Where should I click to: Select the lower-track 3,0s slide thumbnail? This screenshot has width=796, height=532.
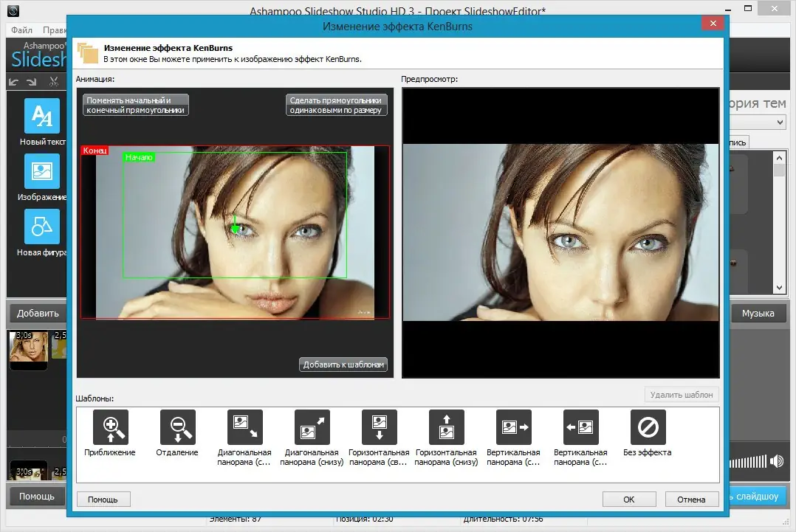(x=29, y=470)
